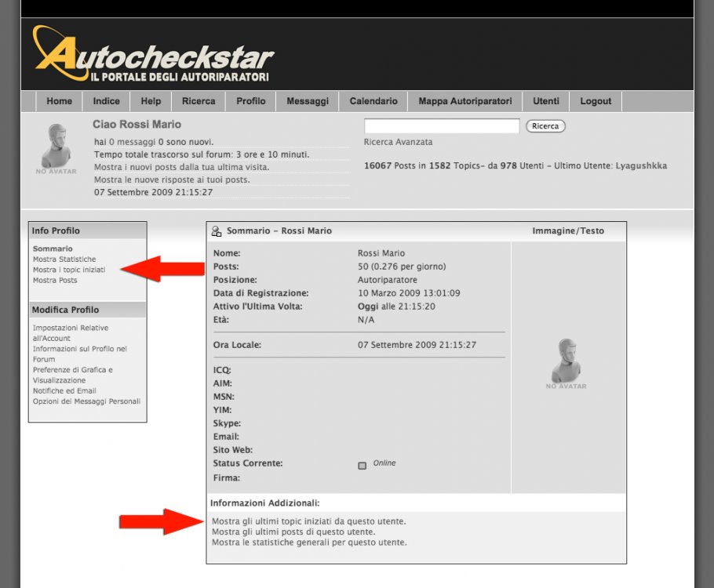Viewport: 714px width, 588px height.
Task: Show new posts since last visit
Action: tap(181, 167)
